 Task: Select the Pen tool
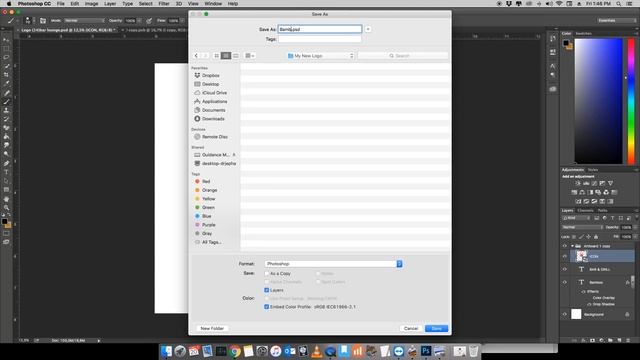tap(6, 163)
